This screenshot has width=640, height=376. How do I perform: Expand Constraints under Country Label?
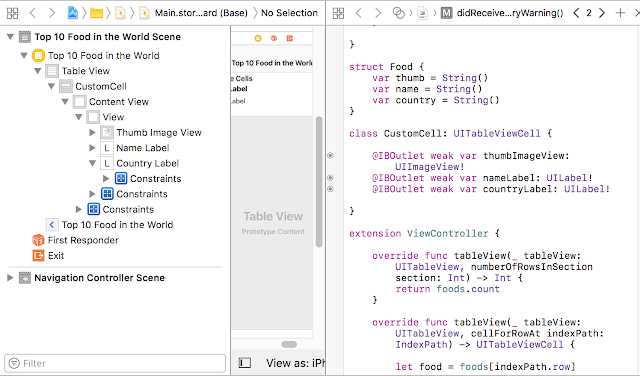pos(106,178)
